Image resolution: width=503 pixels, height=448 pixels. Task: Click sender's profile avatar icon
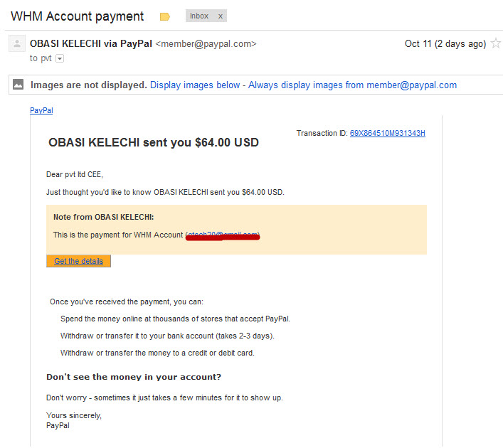point(17,43)
